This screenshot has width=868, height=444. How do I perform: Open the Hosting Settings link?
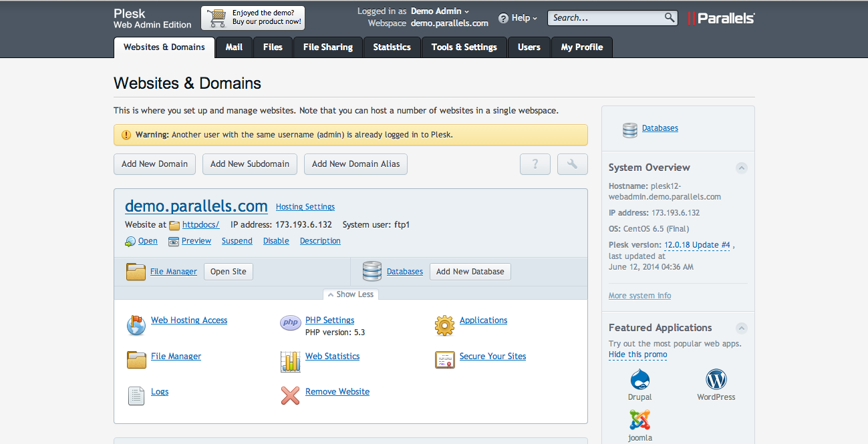coord(305,207)
